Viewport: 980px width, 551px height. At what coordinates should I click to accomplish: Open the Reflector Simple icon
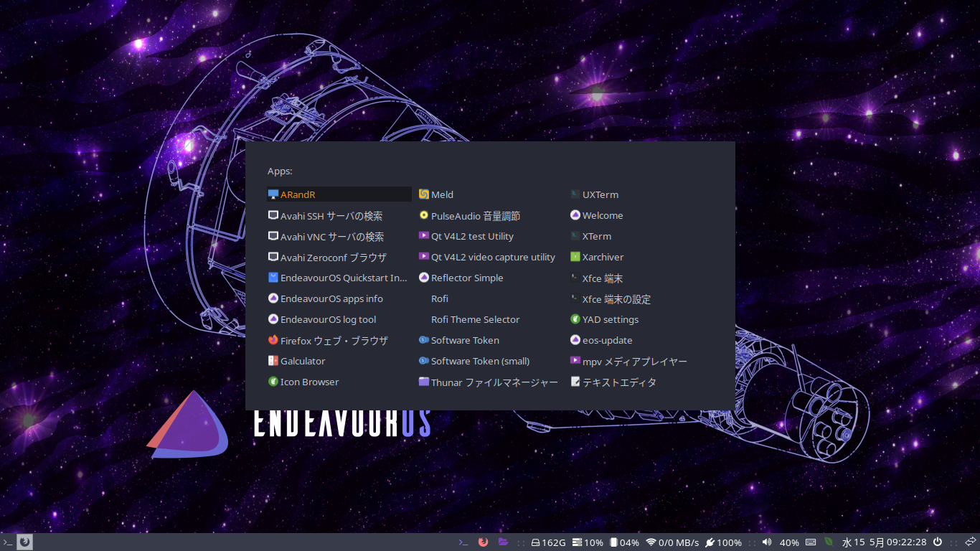[x=424, y=278]
